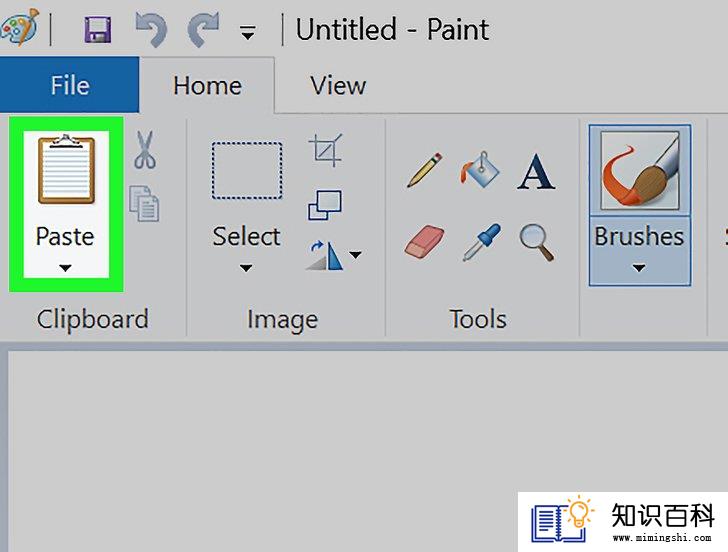The image size is (728, 552).
Task: Select the Pencil tool
Action: [424, 170]
